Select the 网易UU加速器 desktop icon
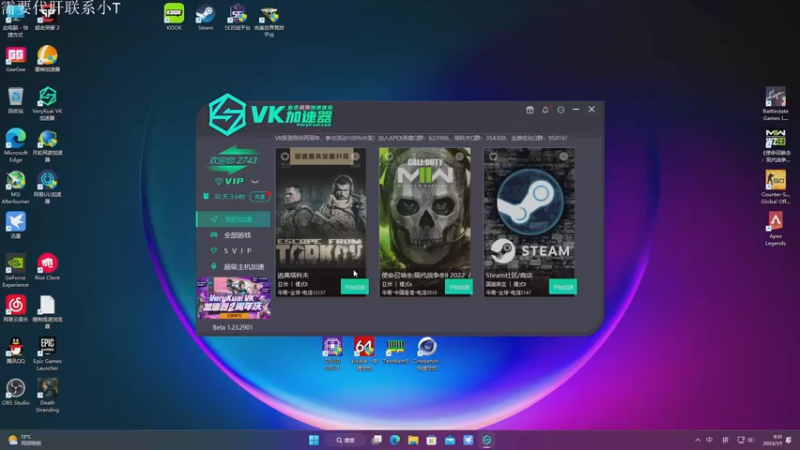The height and width of the screenshot is (450, 800). click(x=47, y=187)
